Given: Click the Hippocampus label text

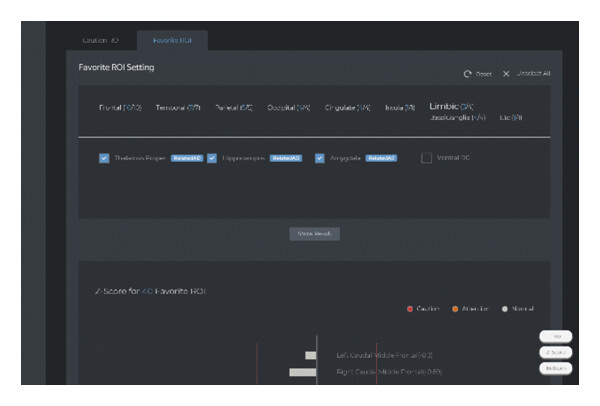Looking at the screenshot, I should [x=243, y=158].
